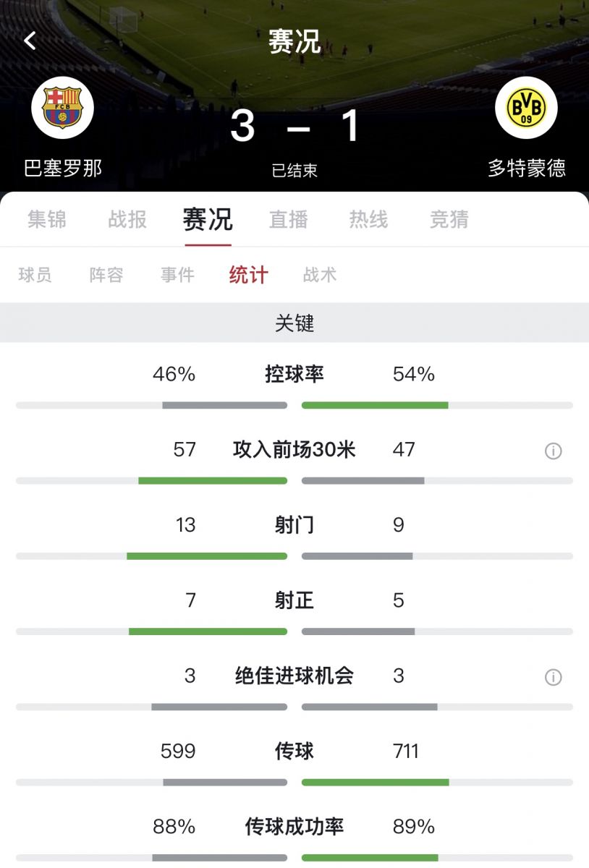This screenshot has height=868, width=589.
Task: Switch to the 战报 tab
Action: click(127, 219)
